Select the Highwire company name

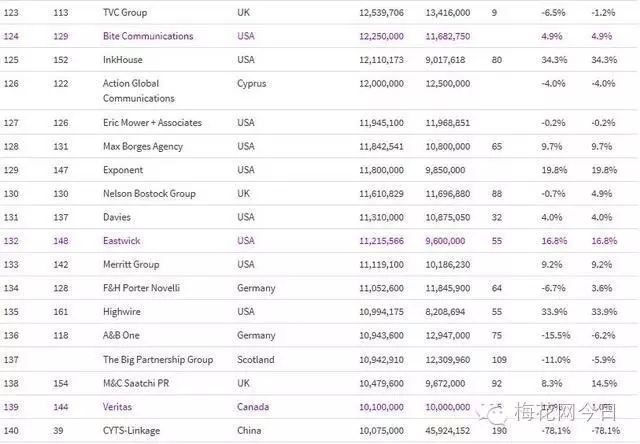pyautogui.click(x=123, y=313)
